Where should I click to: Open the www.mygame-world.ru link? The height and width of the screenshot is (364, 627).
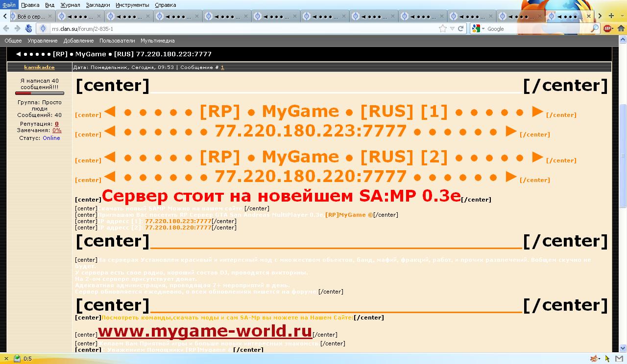pos(205,331)
